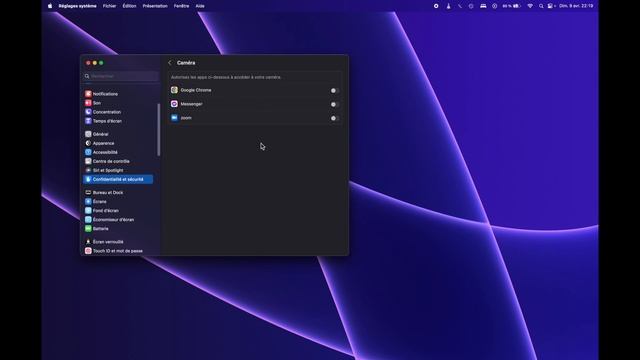Go back from the Caméra pane
Screen dimensions: 640x360
(x=170, y=63)
